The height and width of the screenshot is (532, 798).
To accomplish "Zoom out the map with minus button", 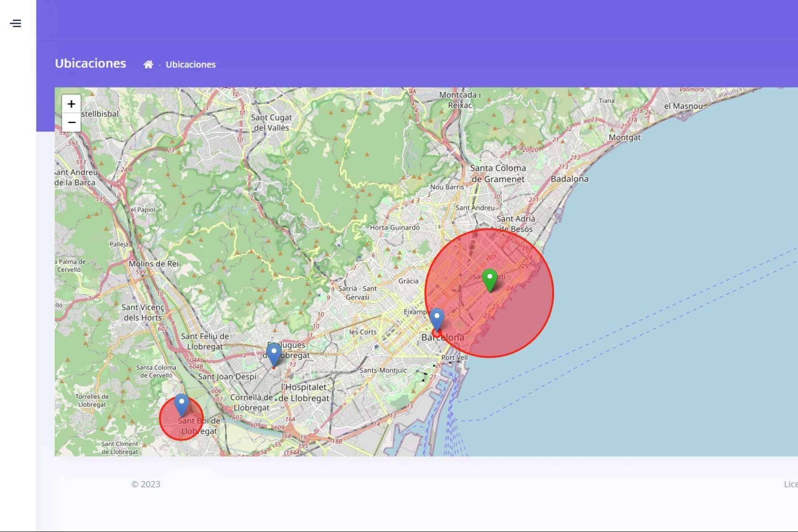I will pos(71,122).
